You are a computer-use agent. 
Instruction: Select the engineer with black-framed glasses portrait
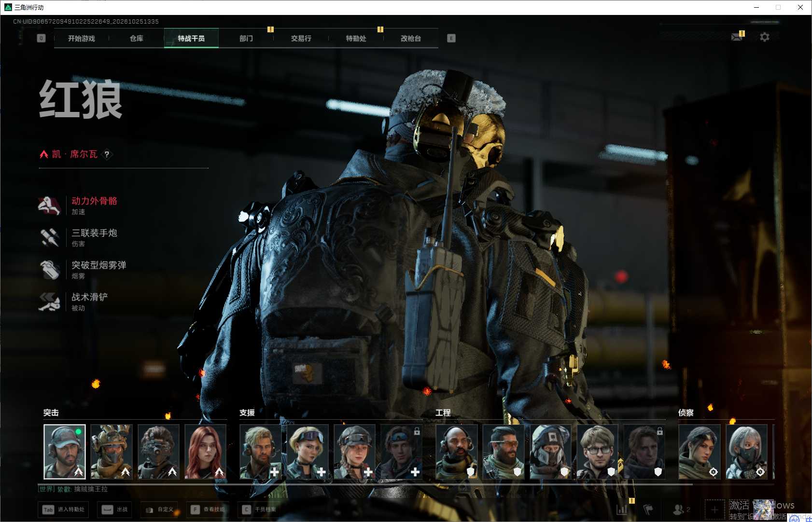coord(598,452)
